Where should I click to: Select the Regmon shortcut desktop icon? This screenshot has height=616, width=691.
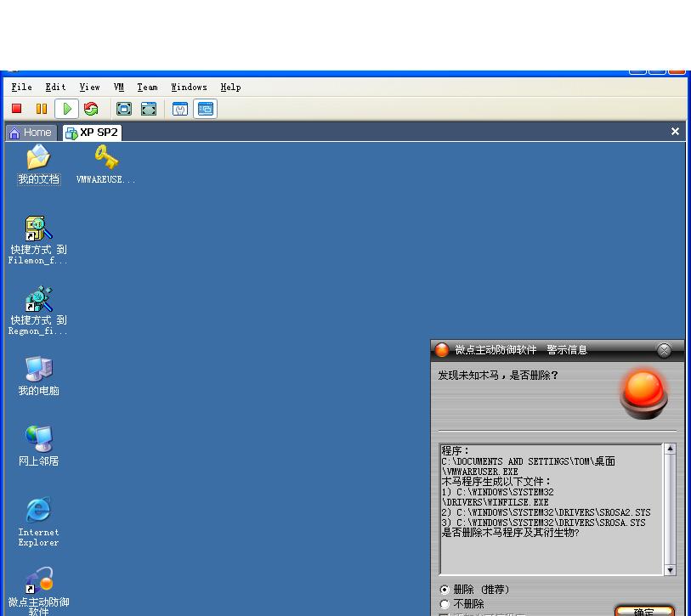click(38, 311)
